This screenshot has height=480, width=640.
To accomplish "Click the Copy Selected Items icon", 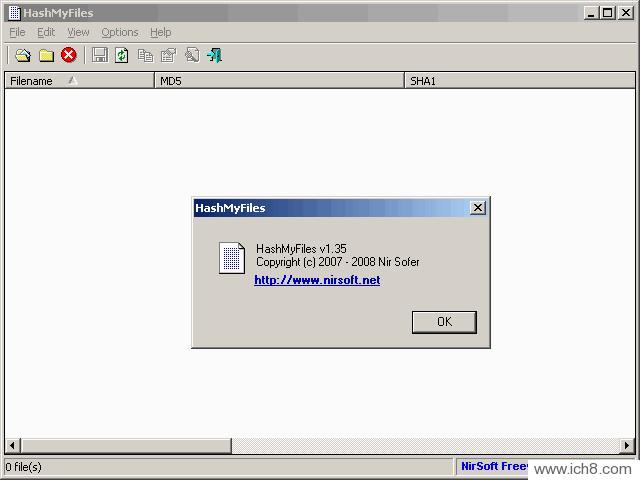I will [x=145, y=55].
